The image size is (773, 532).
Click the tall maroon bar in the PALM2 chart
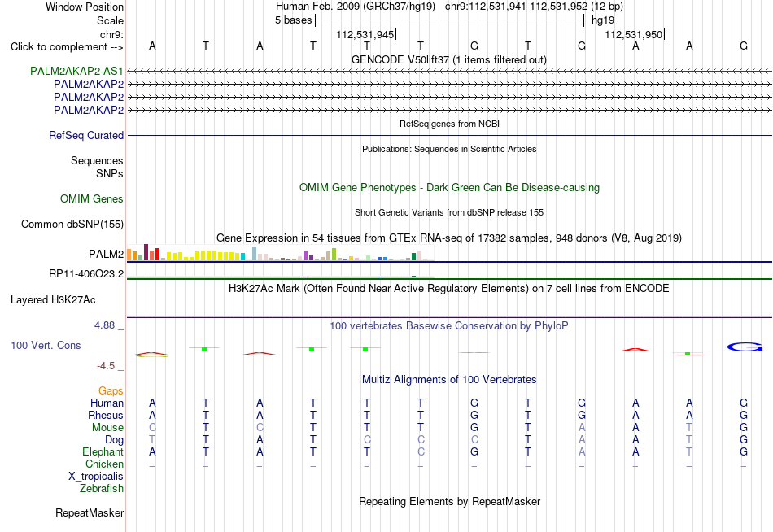(146, 252)
